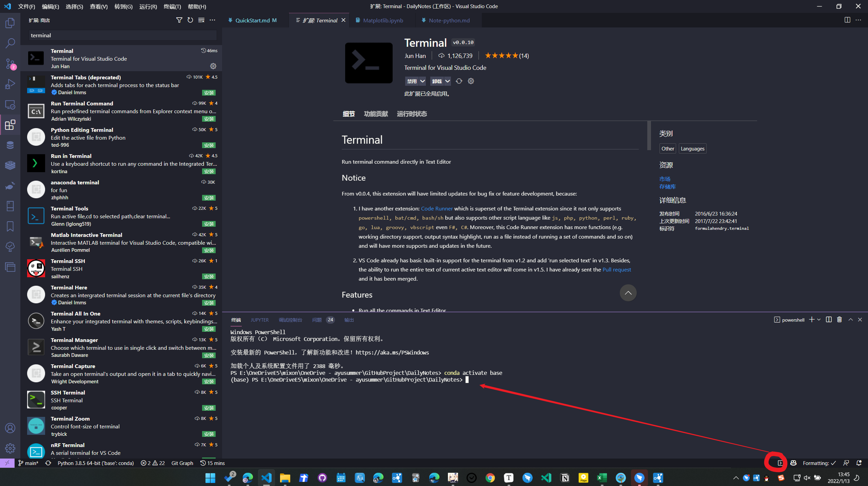Open the Docker whale view

click(x=10, y=186)
